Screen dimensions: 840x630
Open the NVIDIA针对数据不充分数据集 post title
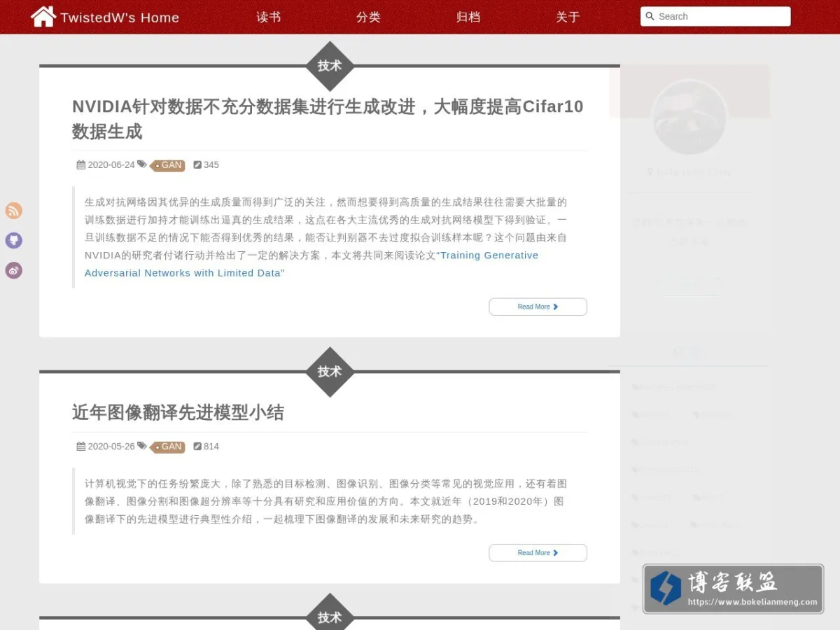point(328,119)
